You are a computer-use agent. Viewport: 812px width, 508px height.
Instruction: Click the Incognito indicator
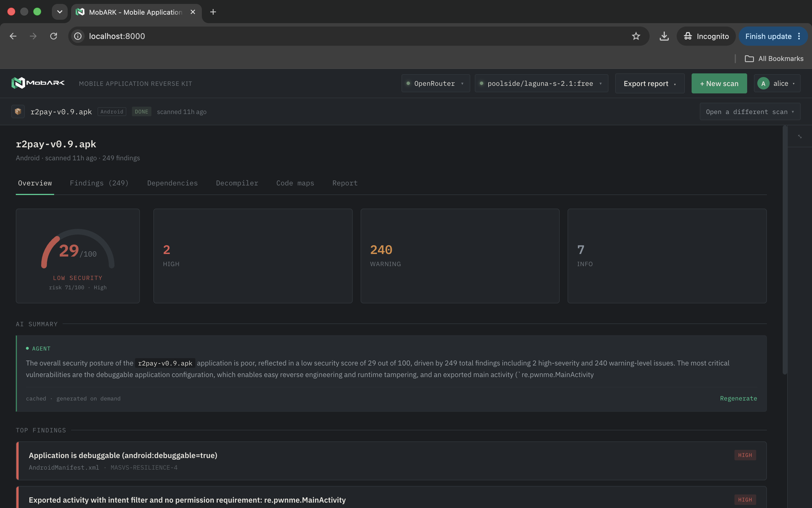click(x=706, y=36)
